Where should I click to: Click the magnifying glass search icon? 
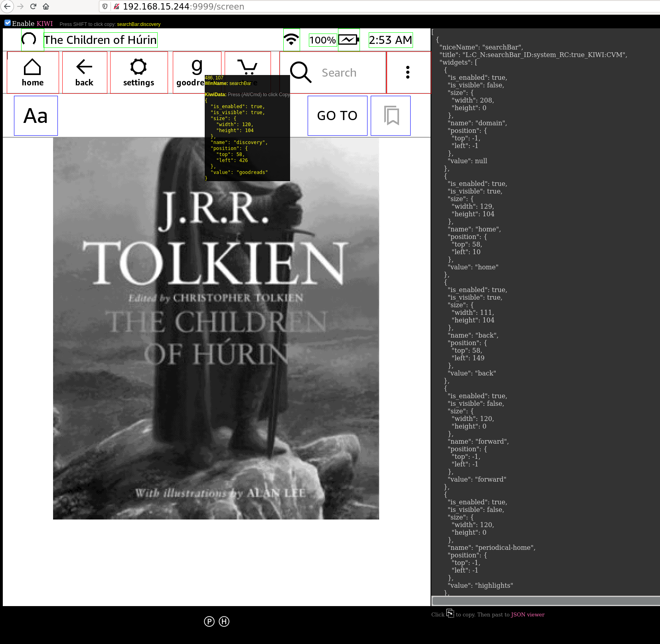[300, 72]
